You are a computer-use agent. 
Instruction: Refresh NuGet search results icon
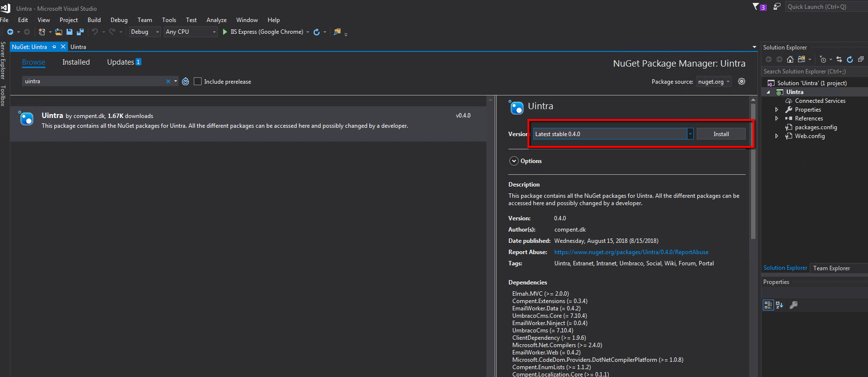[x=185, y=82]
